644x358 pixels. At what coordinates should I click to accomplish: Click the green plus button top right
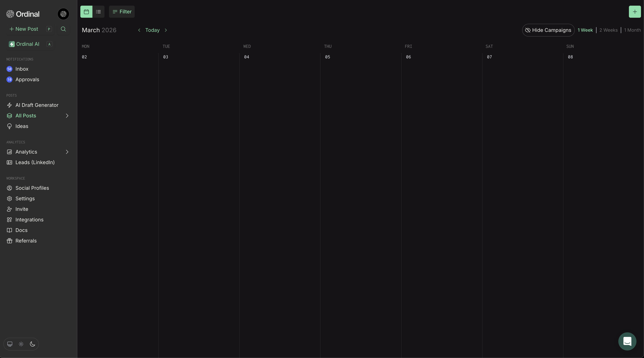(x=635, y=12)
